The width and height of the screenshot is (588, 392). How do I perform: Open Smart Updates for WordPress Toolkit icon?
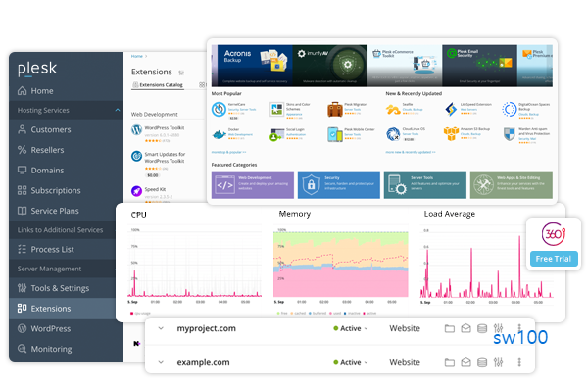[x=136, y=156]
